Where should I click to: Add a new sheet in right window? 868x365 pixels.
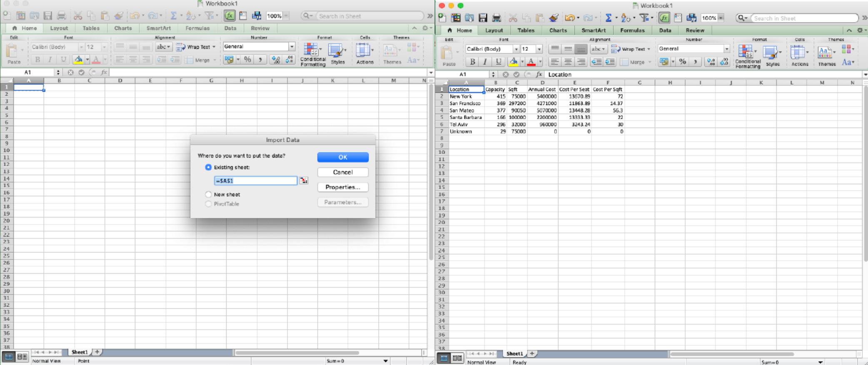tap(532, 353)
